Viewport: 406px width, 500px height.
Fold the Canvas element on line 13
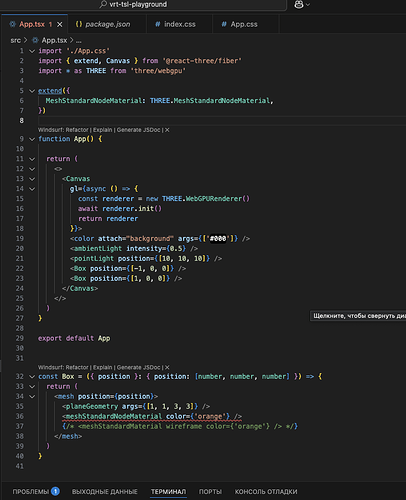pyautogui.click(x=32, y=179)
